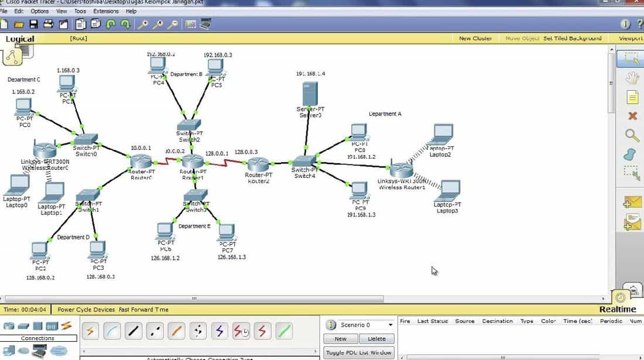Screen dimensions: 644x360
Task: Toggle the PDU List Window
Action: tap(359, 351)
